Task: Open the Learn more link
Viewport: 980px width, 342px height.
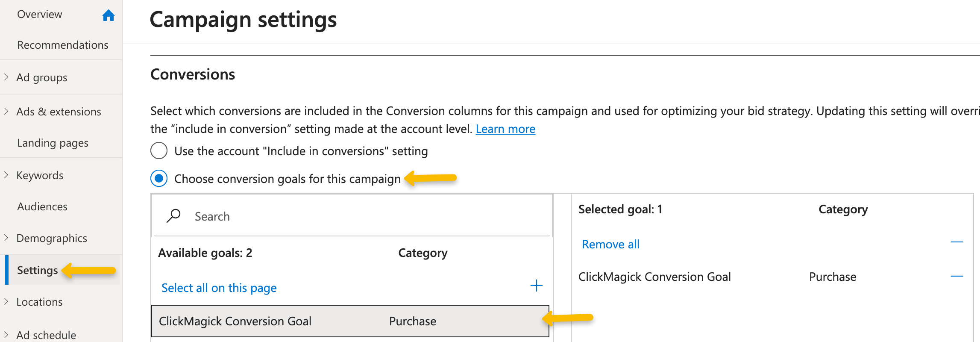Action: click(505, 129)
